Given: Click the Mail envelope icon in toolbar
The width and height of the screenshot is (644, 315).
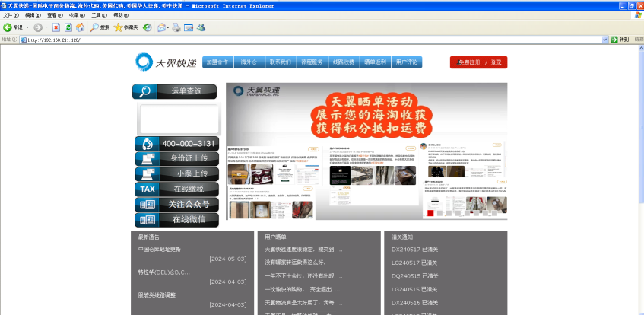Looking at the screenshot, I should click(x=161, y=27).
